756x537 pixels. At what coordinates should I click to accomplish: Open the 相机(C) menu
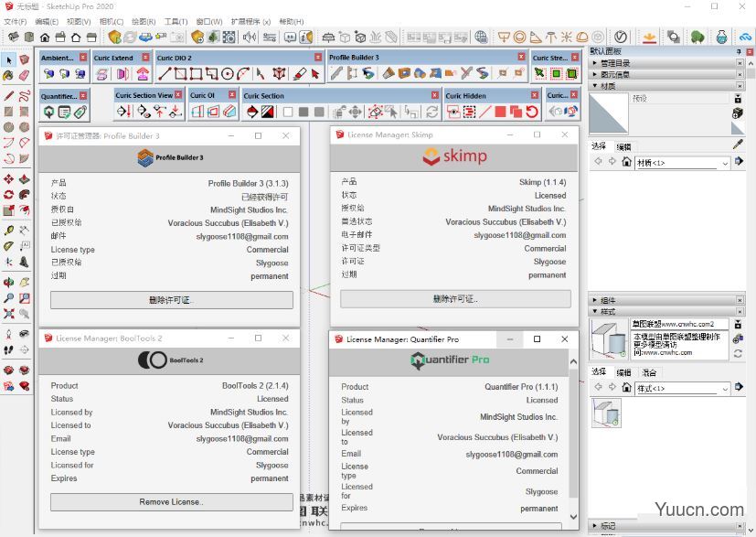(x=112, y=22)
